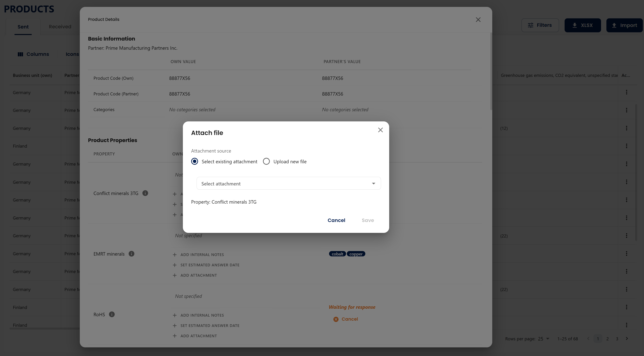The image size is (644, 356).
Task: Expand Rows per page dropdown
Action: click(x=543, y=339)
